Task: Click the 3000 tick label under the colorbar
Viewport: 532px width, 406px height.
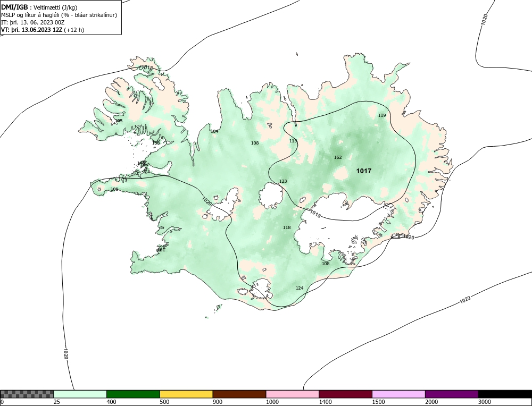Action: (x=485, y=402)
